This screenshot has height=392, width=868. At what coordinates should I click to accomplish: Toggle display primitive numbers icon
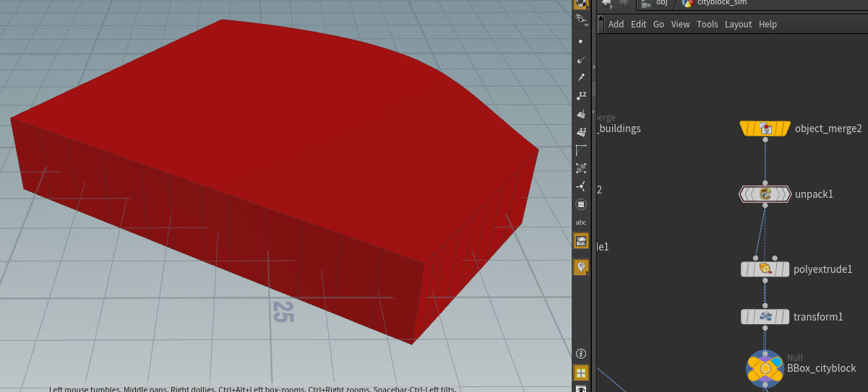[x=581, y=132]
